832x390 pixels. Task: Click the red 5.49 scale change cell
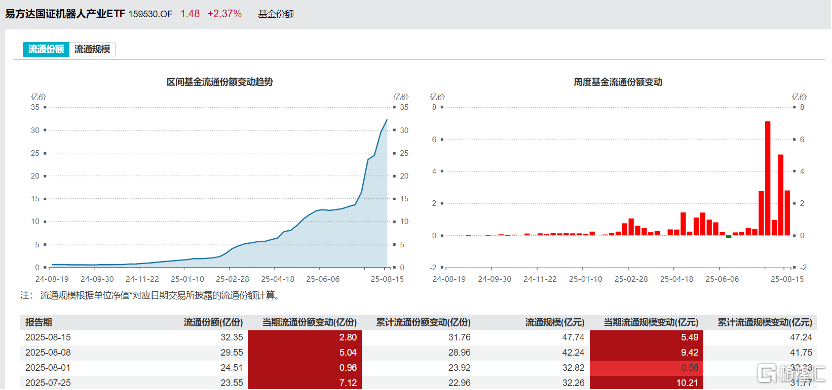pyautogui.click(x=646, y=337)
